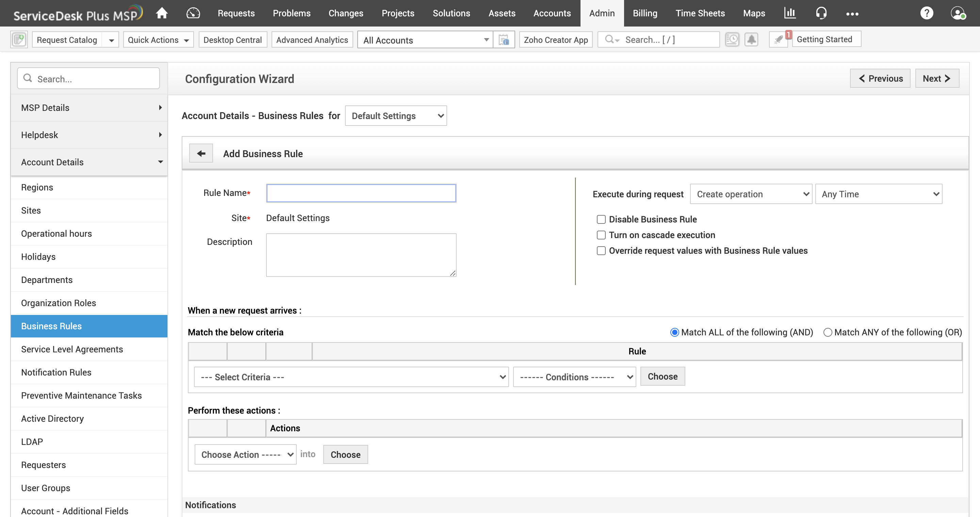Open the dashboard gauge icon
The height and width of the screenshot is (517, 980).
(193, 13)
